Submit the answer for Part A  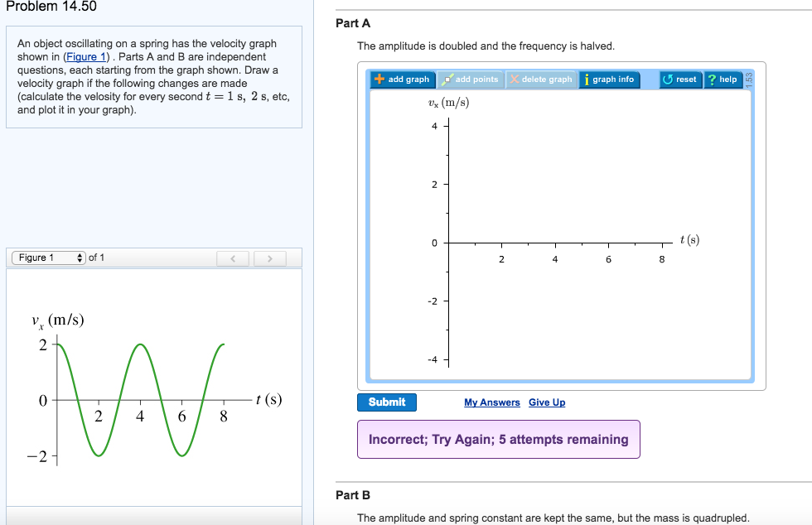coord(386,402)
